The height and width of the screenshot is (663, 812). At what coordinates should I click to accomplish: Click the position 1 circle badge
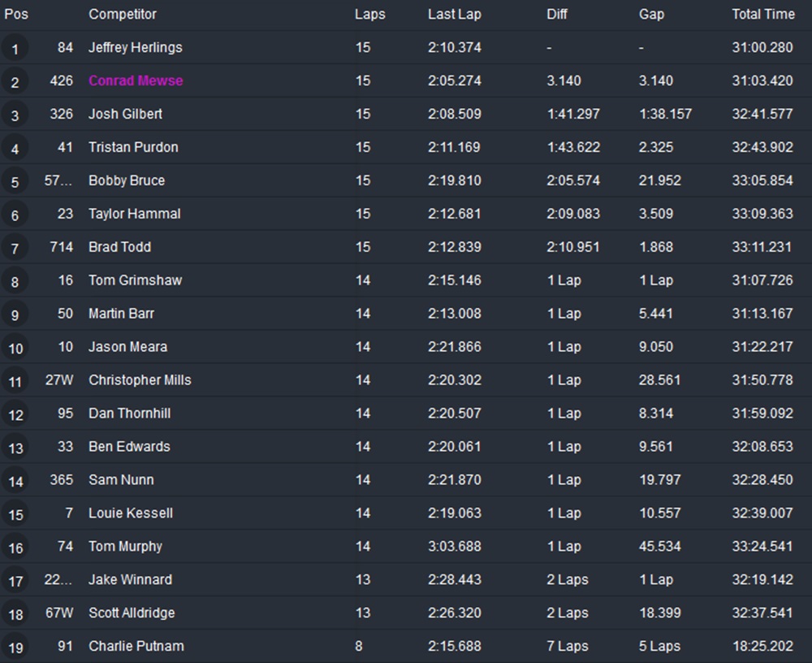pos(15,49)
